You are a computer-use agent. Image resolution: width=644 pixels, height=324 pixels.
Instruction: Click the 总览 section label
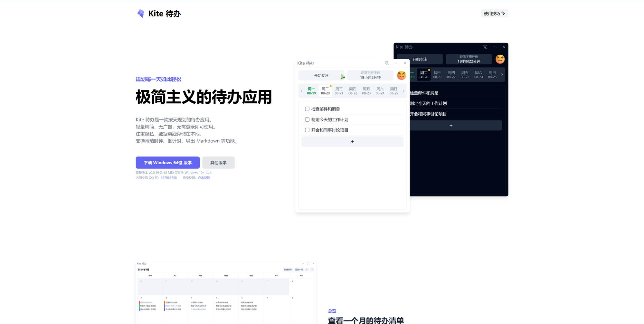click(332, 311)
